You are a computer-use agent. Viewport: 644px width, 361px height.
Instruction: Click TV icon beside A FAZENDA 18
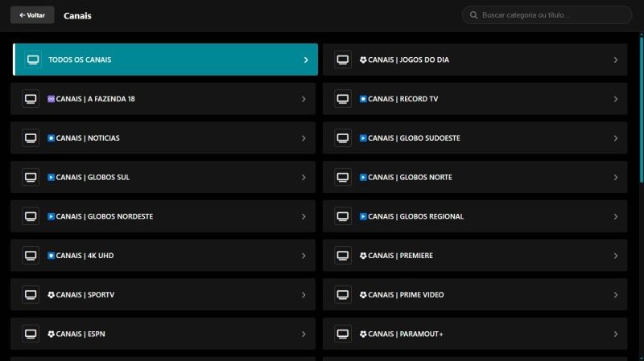coord(31,99)
